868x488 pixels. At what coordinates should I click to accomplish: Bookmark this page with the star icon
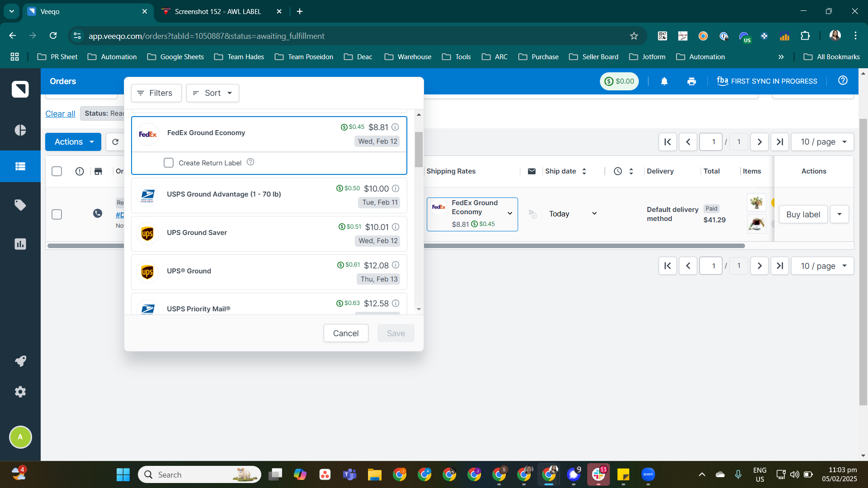(x=634, y=36)
